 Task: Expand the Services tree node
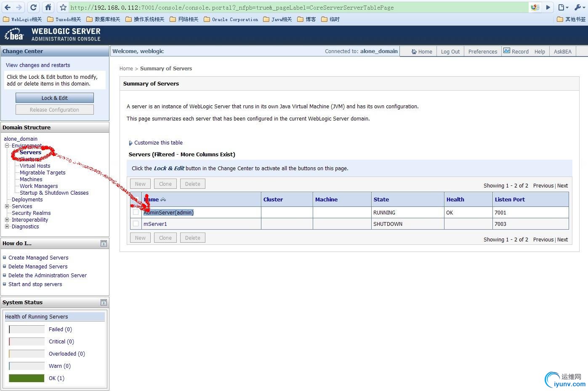click(7, 206)
